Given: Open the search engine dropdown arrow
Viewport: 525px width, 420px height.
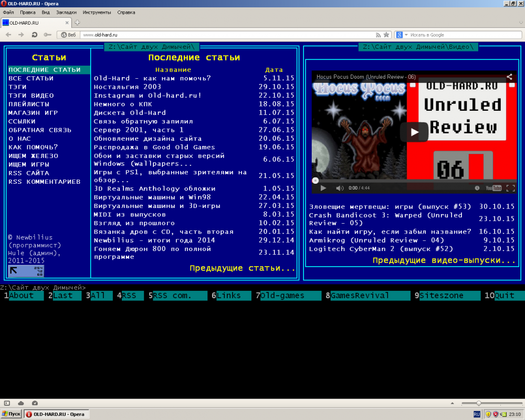Looking at the screenshot, I should click(406, 35).
